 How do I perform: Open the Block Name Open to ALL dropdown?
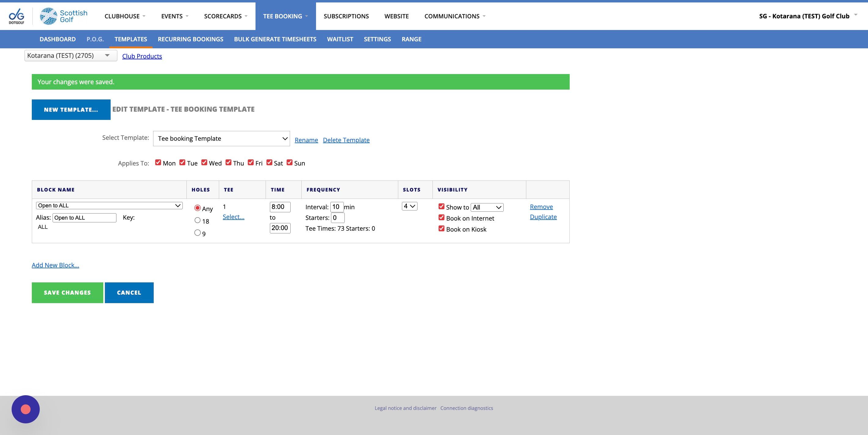(109, 206)
